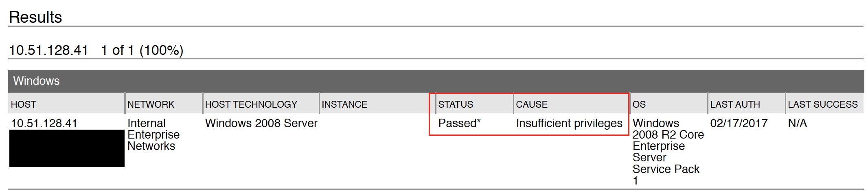The height and width of the screenshot is (191, 868).
Task: Click the LAST SUCCESS column header
Action: tap(823, 104)
